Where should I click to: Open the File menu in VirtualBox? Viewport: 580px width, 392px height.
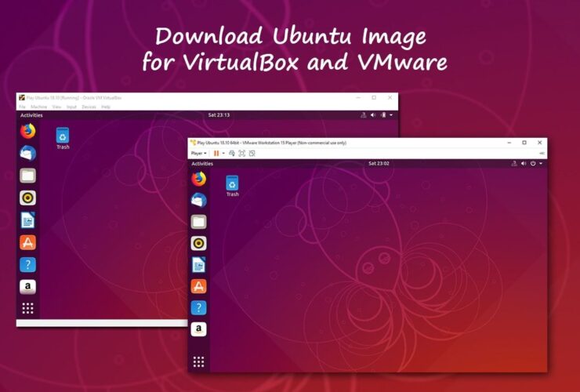click(x=22, y=107)
